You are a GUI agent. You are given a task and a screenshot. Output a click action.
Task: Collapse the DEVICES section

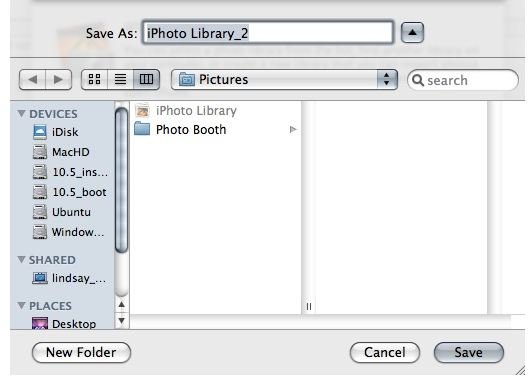tap(21, 113)
